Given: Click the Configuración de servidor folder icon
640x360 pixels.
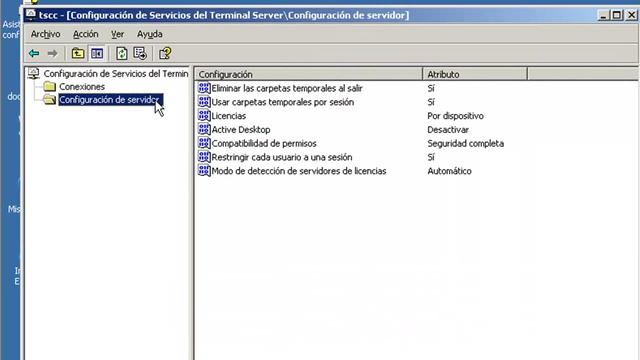Looking at the screenshot, I should pyautogui.click(x=49, y=100).
